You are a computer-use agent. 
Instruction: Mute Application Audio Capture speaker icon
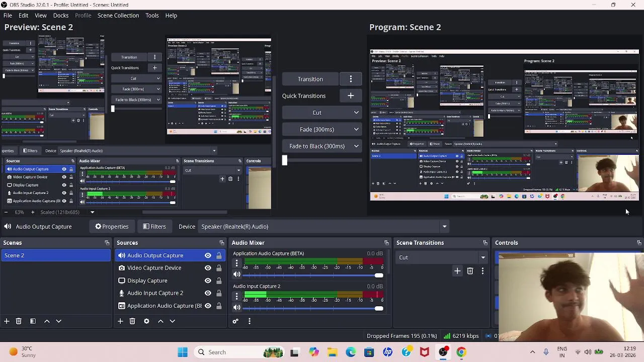pyautogui.click(x=236, y=275)
